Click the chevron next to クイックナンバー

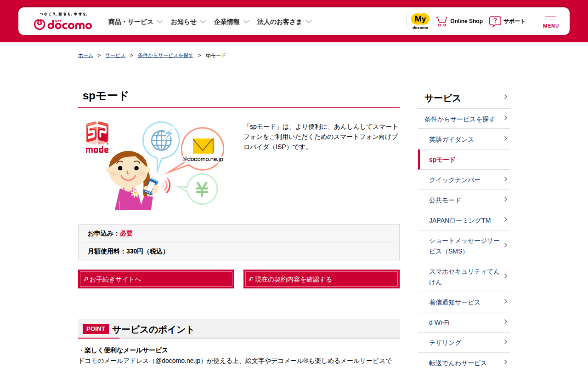tap(505, 179)
